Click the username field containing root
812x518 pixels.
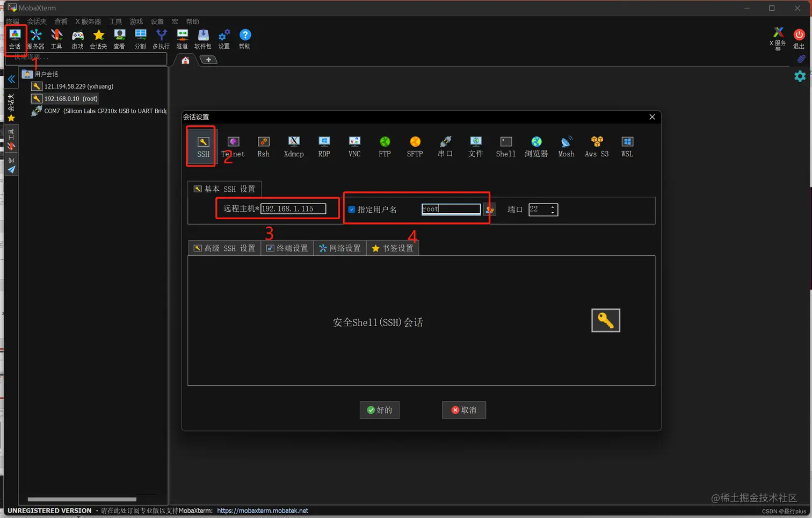tap(451, 209)
